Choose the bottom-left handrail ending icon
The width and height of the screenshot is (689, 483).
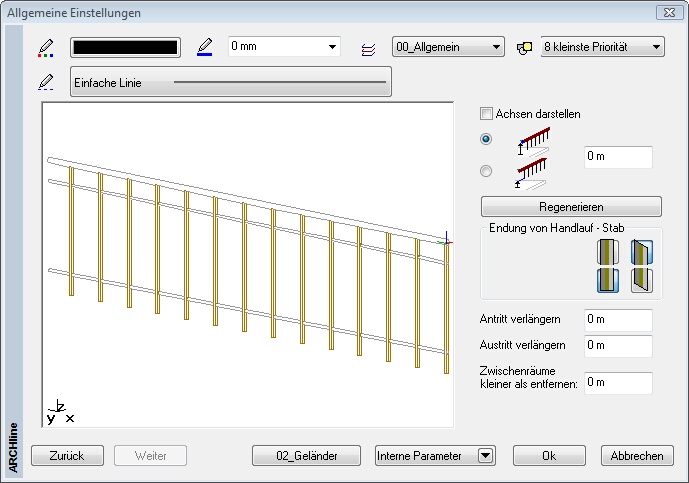coord(608,280)
